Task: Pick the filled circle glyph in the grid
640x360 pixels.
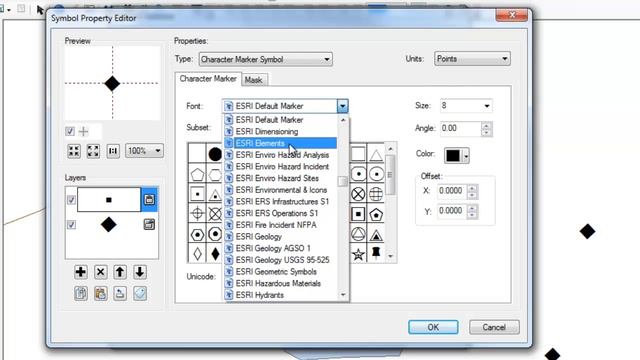Action: pos(215,154)
